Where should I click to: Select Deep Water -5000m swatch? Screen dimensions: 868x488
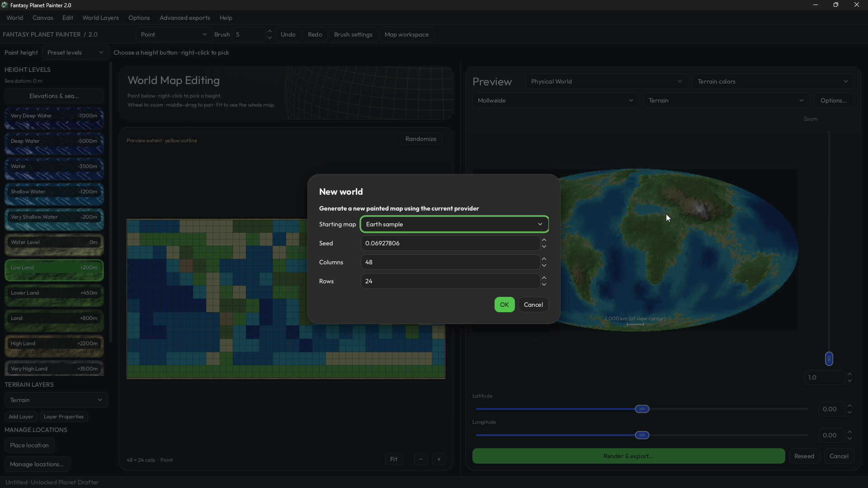click(x=54, y=144)
